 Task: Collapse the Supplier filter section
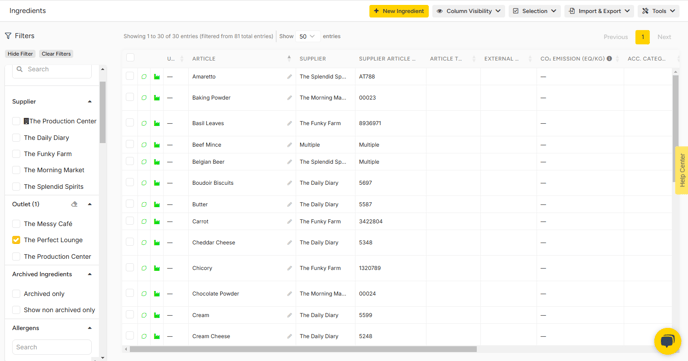90,102
